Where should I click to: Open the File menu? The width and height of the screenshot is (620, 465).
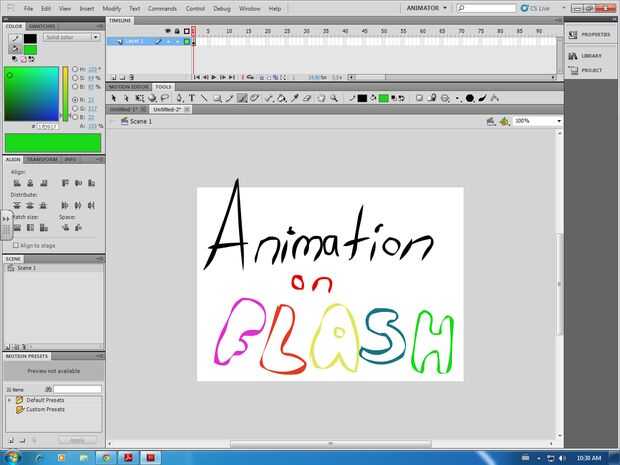point(28,8)
